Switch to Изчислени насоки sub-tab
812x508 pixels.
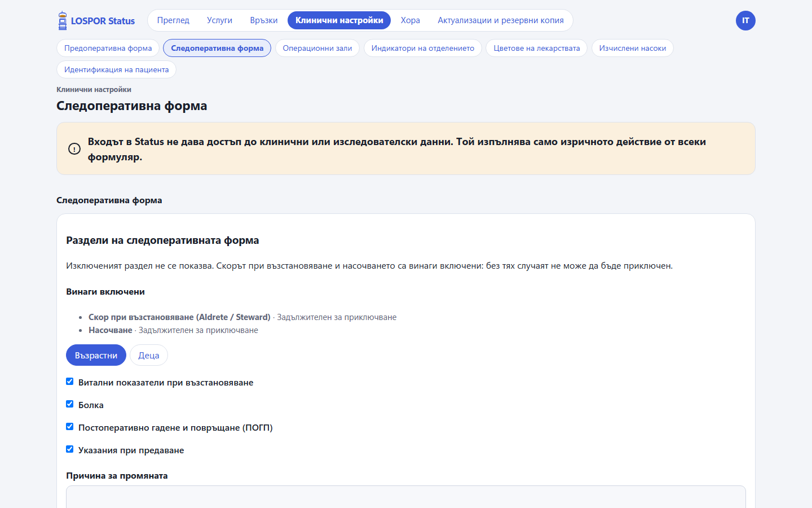(x=632, y=48)
